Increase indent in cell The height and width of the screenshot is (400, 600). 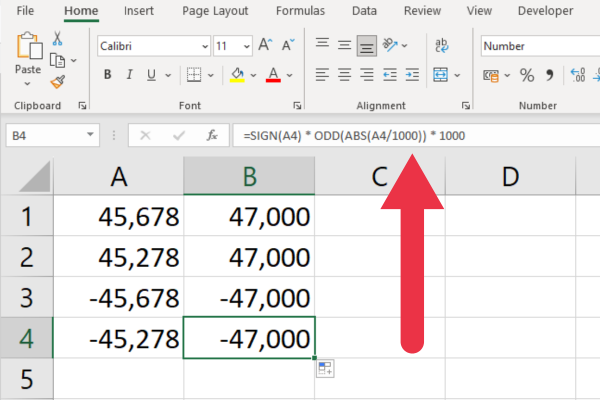pyautogui.click(x=412, y=75)
